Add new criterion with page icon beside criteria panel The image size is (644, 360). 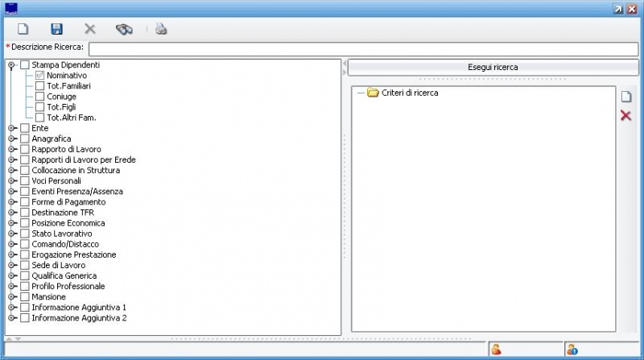coord(626,97)
